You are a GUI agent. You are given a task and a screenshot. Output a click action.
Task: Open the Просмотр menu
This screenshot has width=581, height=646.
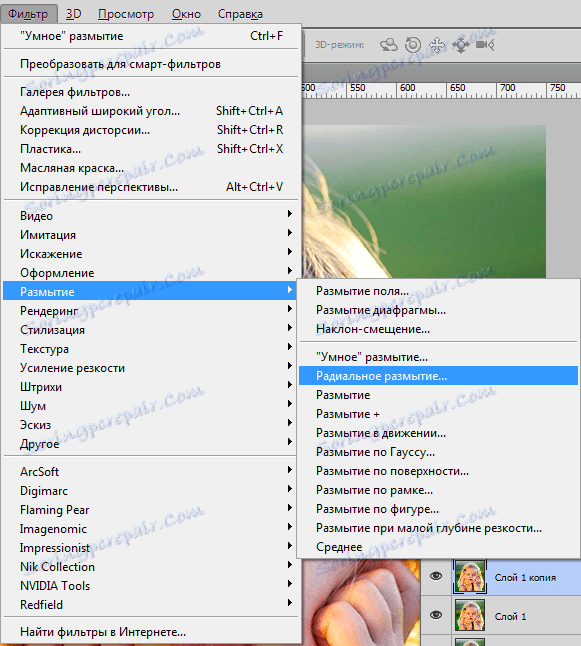pos(126,14)
